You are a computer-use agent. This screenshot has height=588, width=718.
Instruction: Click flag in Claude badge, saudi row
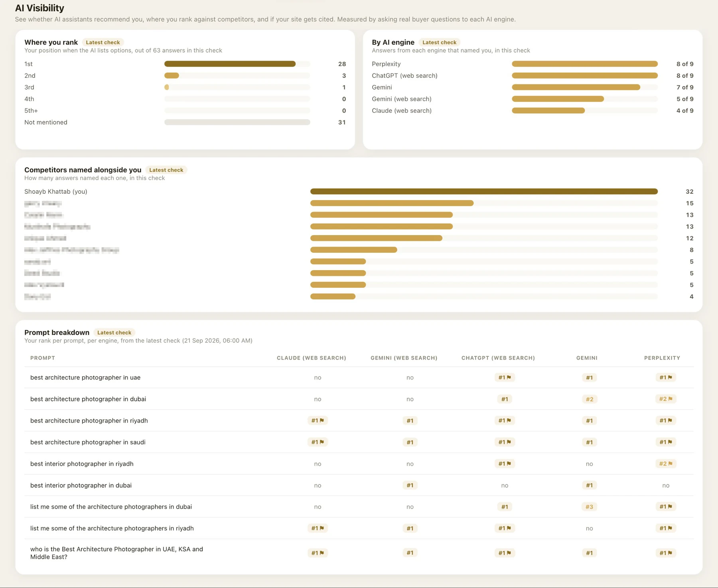pyautogui.click(x=322, y=442)
